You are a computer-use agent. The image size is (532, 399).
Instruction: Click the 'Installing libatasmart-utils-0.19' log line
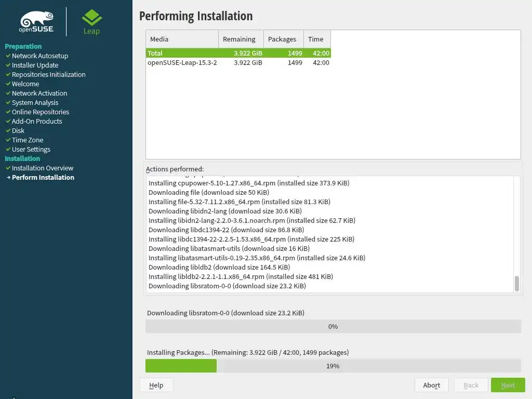pyautogui.click(x=257, y=258)
